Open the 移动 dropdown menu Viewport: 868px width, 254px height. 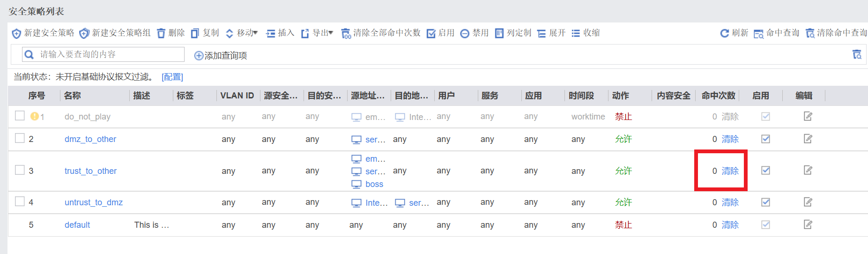pyautogui.click(x=242, y=33)
